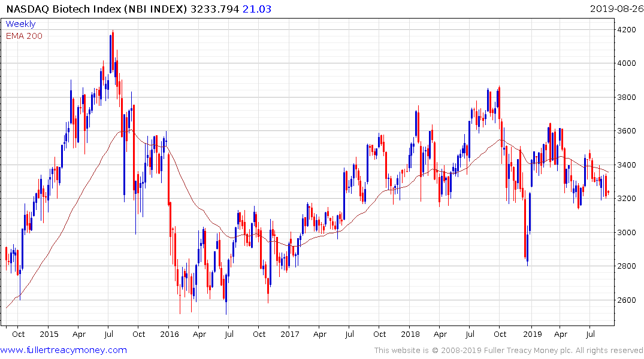Select the copyright notice text
Image resolution: width=644 pixels, height=359 pixels.
coord(509,351)
